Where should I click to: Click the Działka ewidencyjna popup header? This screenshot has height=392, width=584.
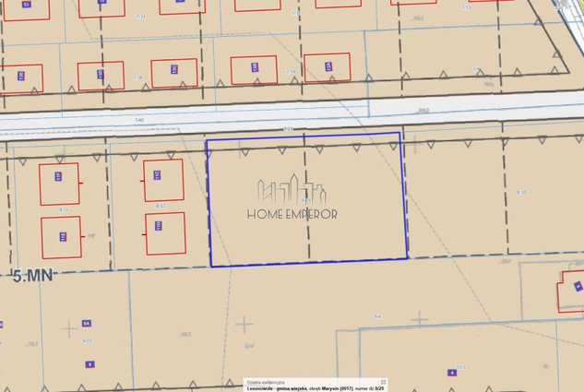coord(267,382)
